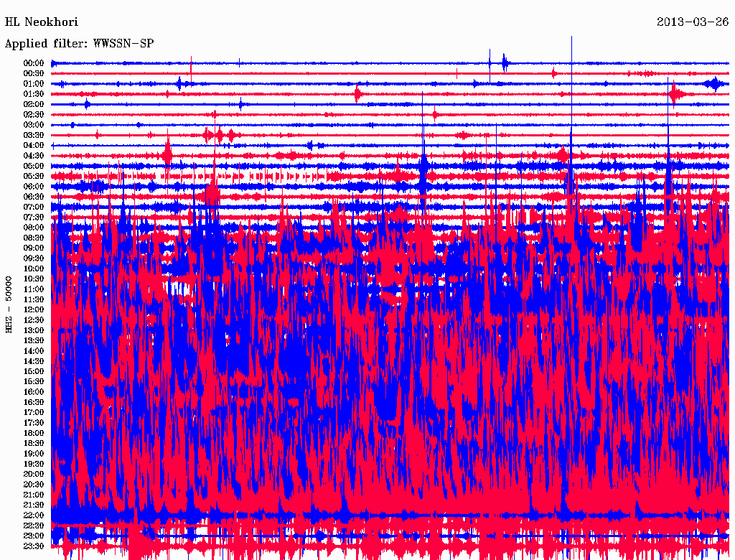Viewport: 735px width, 560px height.
Task: Select the 04:30 time label
Action: [34, 156]
